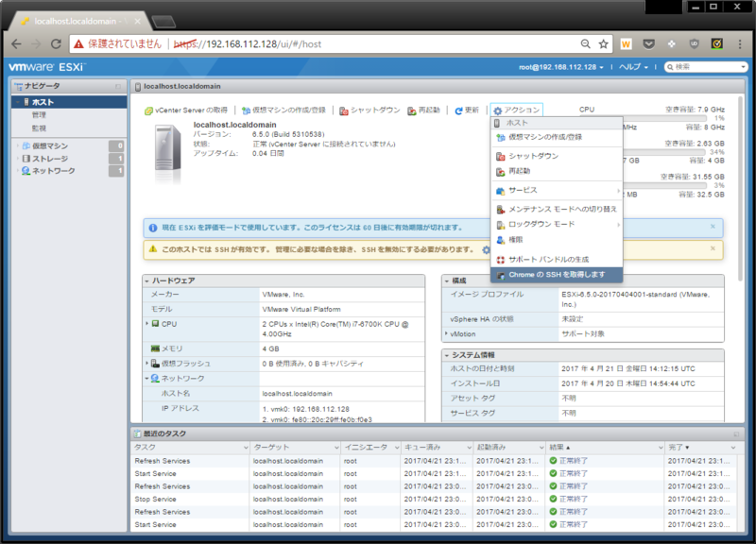
Task: Collapse the Network row in Hardware
Action: [x=147, y=378]
